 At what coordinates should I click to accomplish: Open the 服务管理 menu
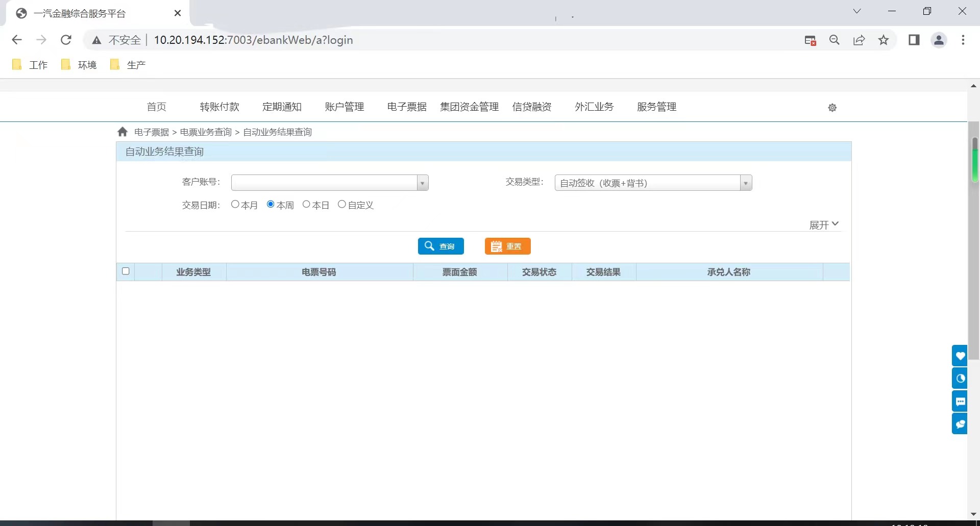click(657, 107)
